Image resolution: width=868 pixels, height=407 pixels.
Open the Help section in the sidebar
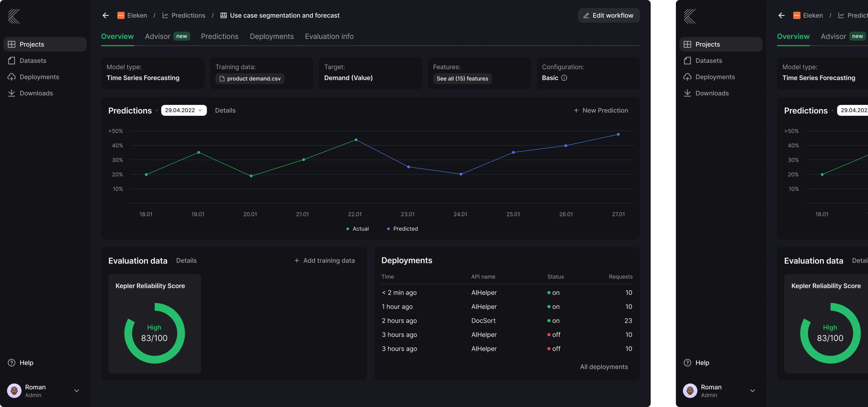(26, 363)
